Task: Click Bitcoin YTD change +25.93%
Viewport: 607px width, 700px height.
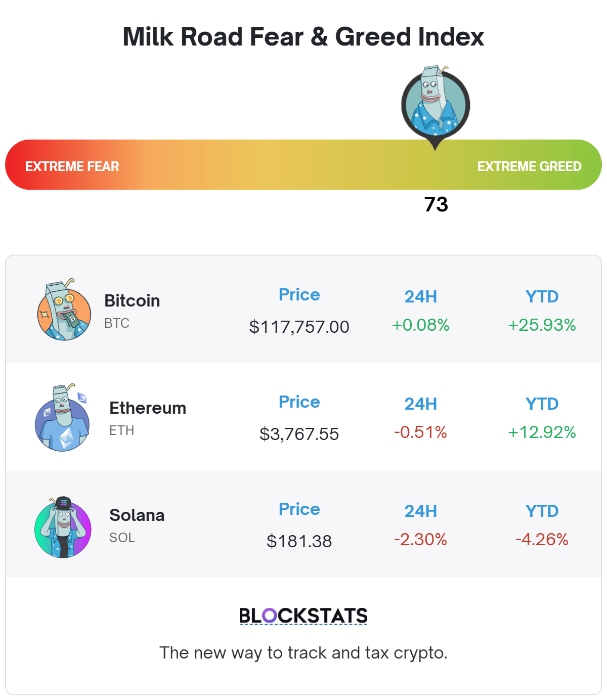Action: click(x=542, y=325)
